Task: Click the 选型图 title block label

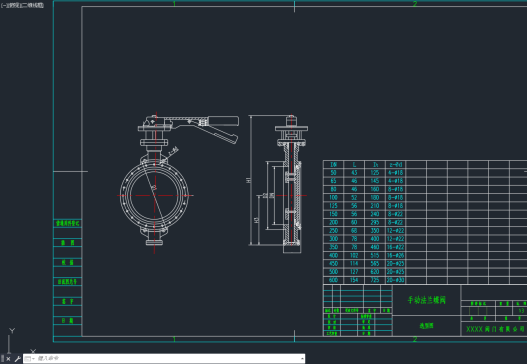Action: pos(427,326)
